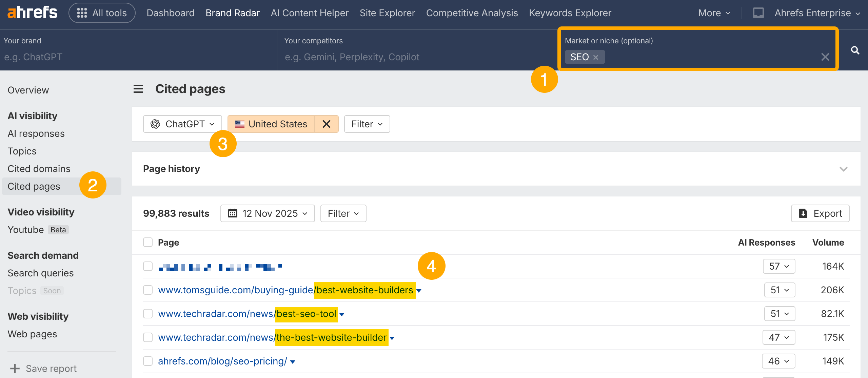Tick the ahrefs.com/blog/seo-pricing checkbox
The image size is (868, 378).
[148, 361]
